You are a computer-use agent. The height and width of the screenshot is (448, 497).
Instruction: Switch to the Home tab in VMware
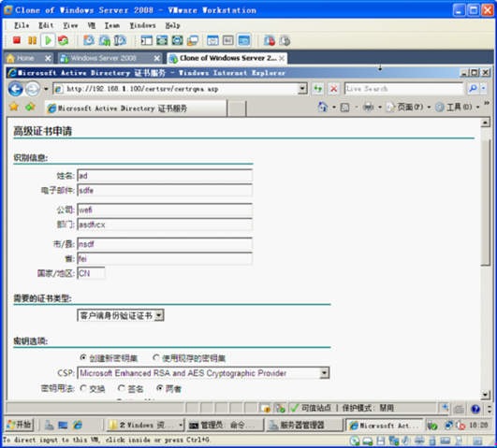point(24,58)
